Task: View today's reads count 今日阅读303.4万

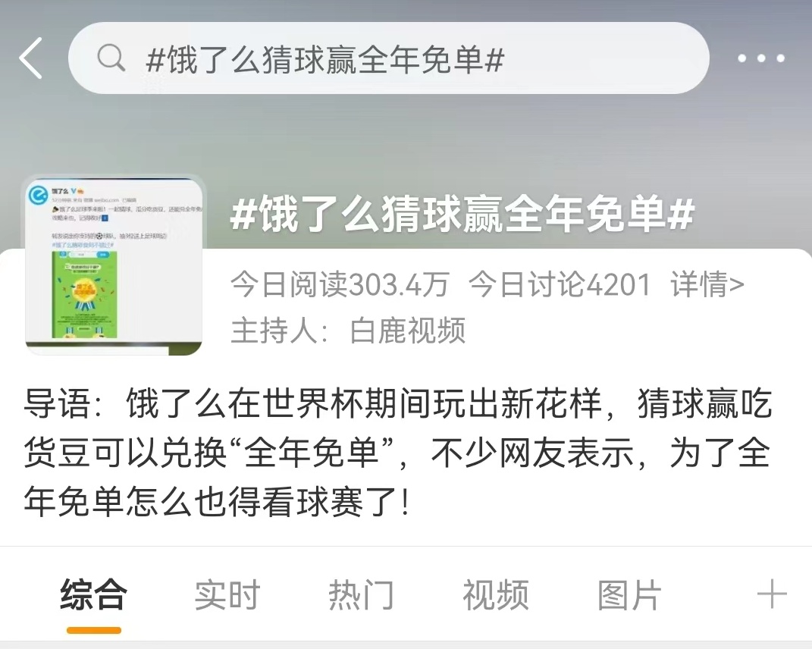Action: pos(339,284)
